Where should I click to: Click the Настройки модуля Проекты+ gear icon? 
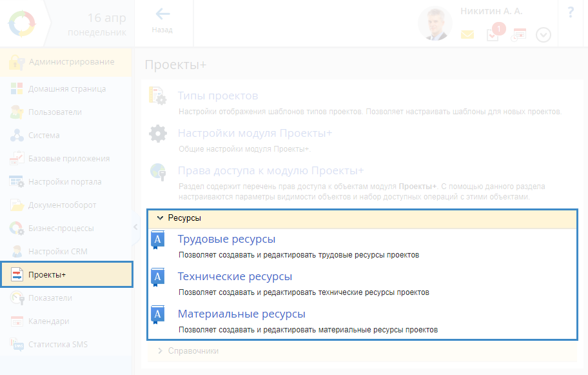158,134
